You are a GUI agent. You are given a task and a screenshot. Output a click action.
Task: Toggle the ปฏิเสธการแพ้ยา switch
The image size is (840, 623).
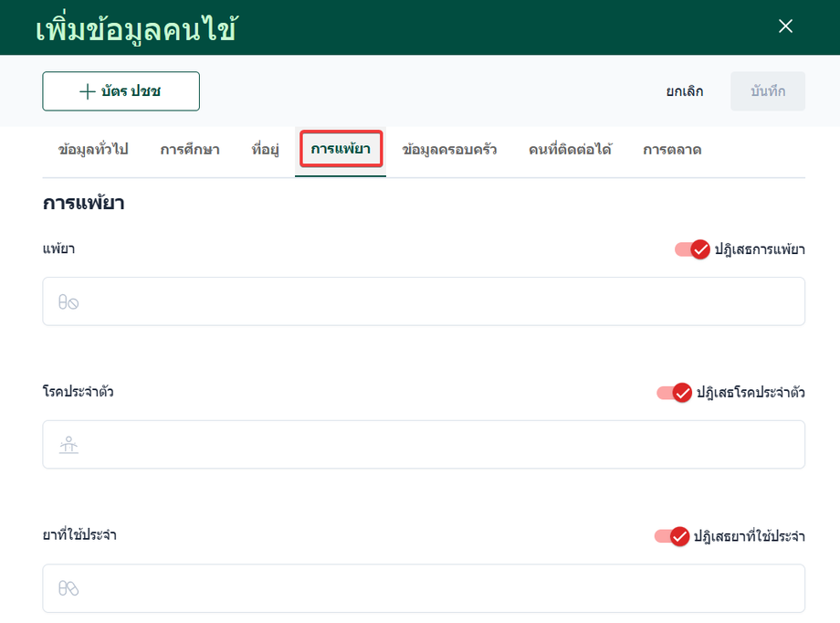coord(692,249)
